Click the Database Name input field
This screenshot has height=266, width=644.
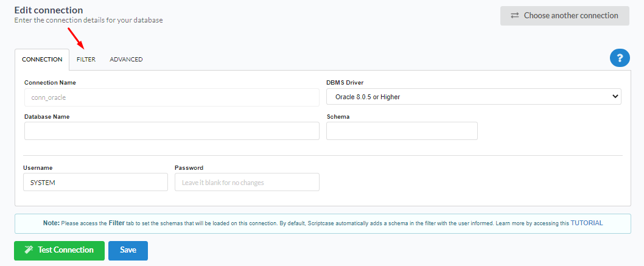coord(172,131)
